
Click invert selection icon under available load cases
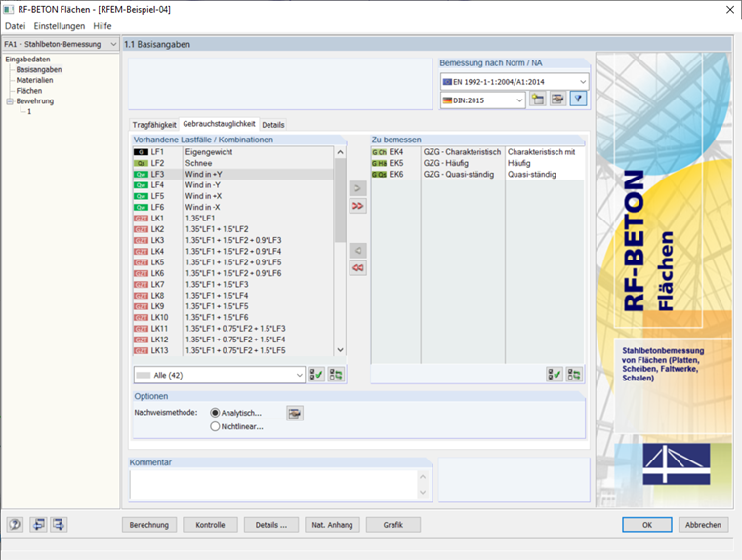coord(336,375)
